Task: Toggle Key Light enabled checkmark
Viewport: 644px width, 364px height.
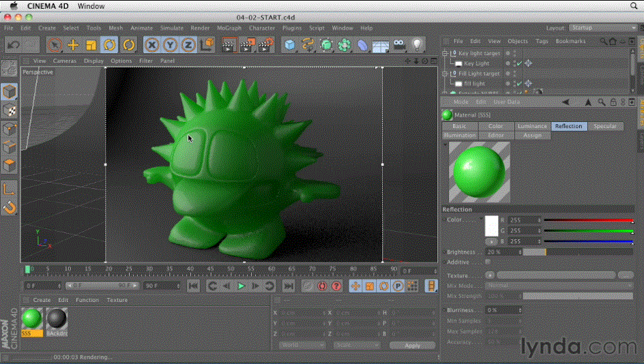Action: [x=520, y=63]
